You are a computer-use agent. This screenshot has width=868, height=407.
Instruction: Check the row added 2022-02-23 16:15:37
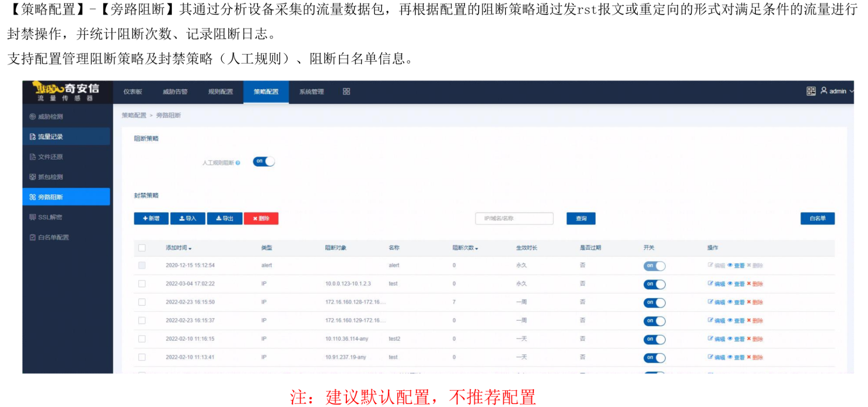[x=142, y=321]
